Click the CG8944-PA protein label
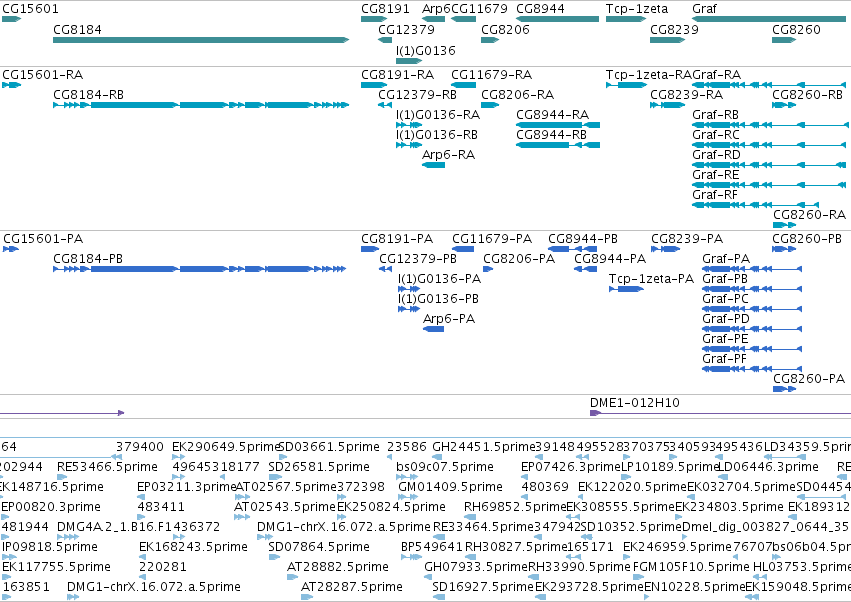Image resolution: width=851 pixels, height=602 pixels. point(610,258)
